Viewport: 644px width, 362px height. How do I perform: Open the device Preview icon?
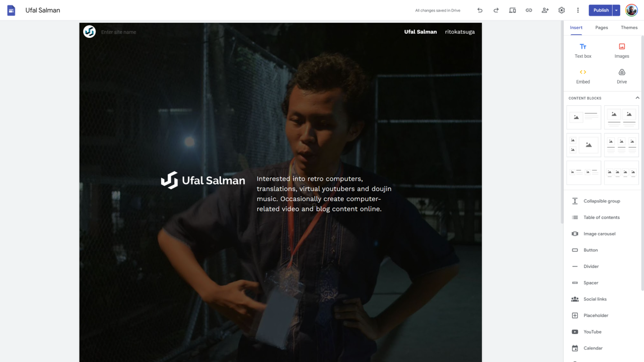[512, 10]
